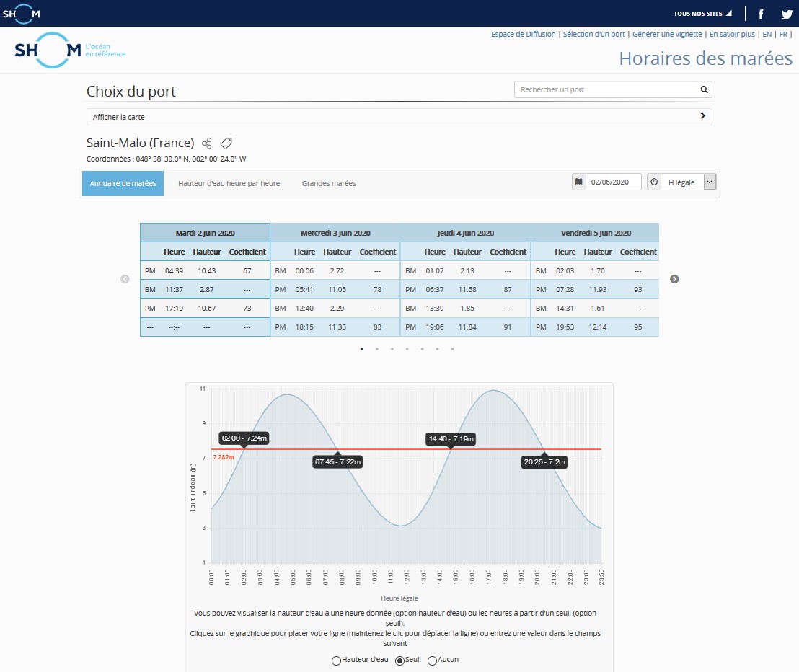Select the Aucun radio button
The width and height of the screenshot is (799, 672).
(x=432, y=660)
